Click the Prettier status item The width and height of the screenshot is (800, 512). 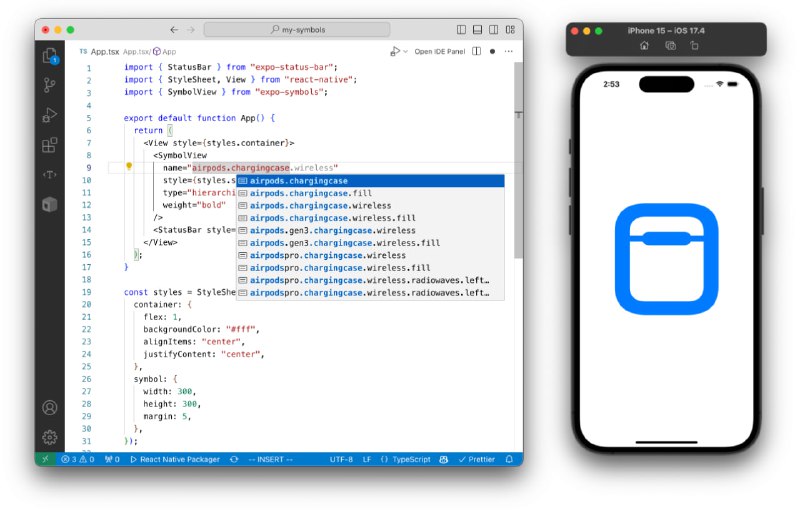477,459
